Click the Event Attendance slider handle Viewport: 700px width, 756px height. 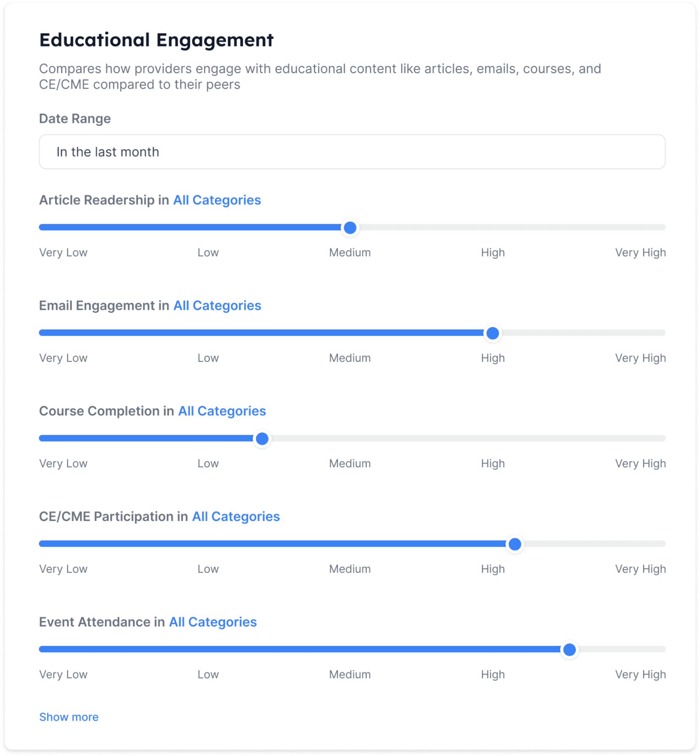(569, 650)
